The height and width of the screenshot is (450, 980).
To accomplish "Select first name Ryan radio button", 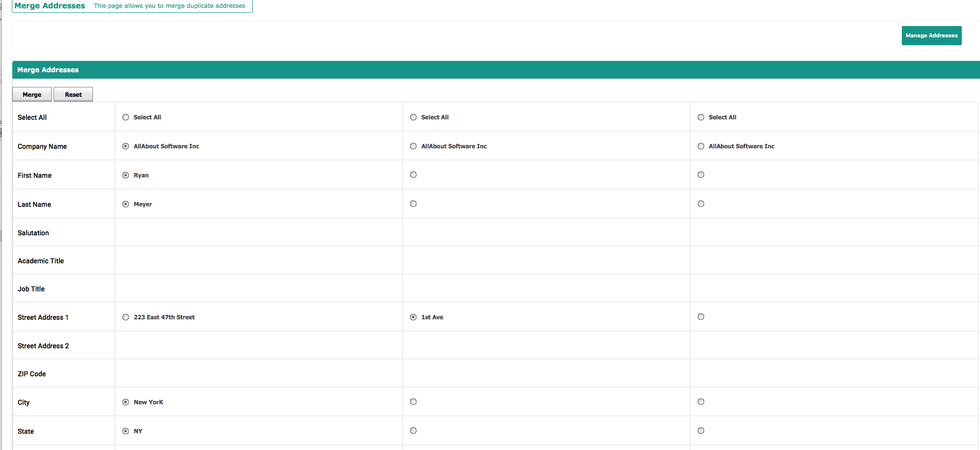I will (x=126, y=175).
